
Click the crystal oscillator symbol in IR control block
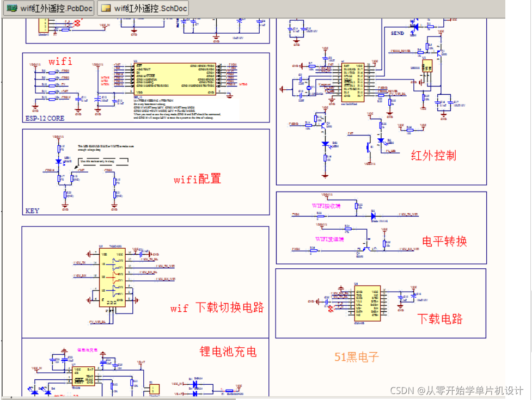309,87
